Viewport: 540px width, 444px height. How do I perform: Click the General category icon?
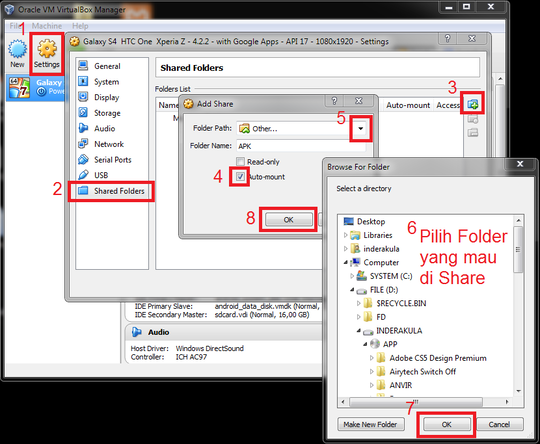pos(83,65)
